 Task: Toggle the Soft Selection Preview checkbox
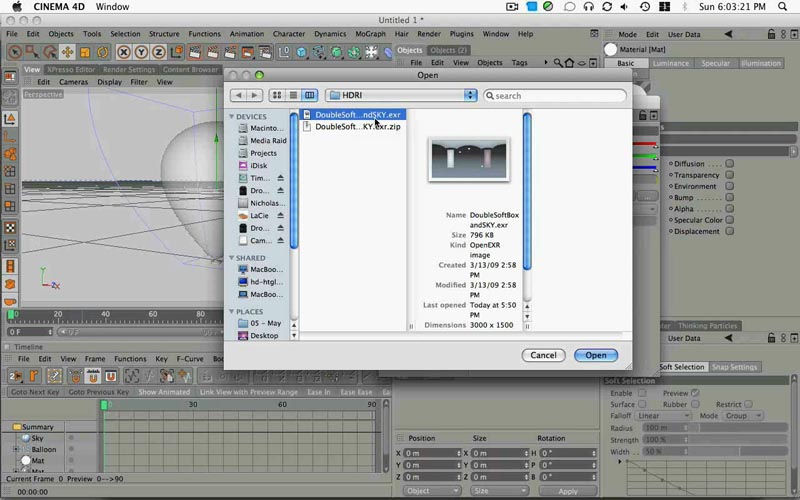pyautogui.click(x=695, y=393)
